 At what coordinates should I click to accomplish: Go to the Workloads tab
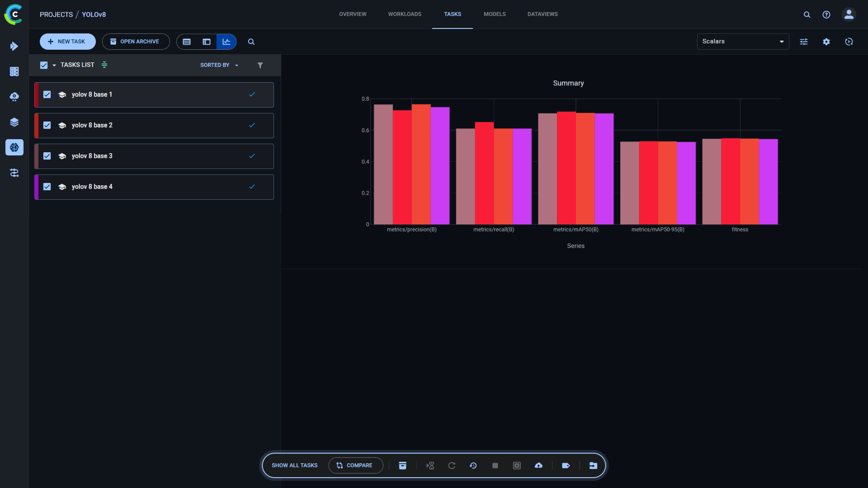point(405,14)
